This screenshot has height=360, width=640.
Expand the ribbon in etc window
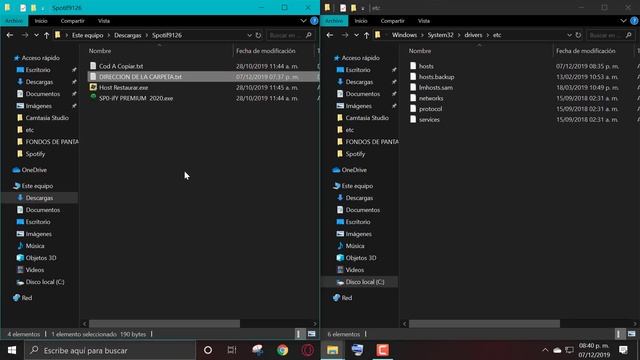(623, 21)
